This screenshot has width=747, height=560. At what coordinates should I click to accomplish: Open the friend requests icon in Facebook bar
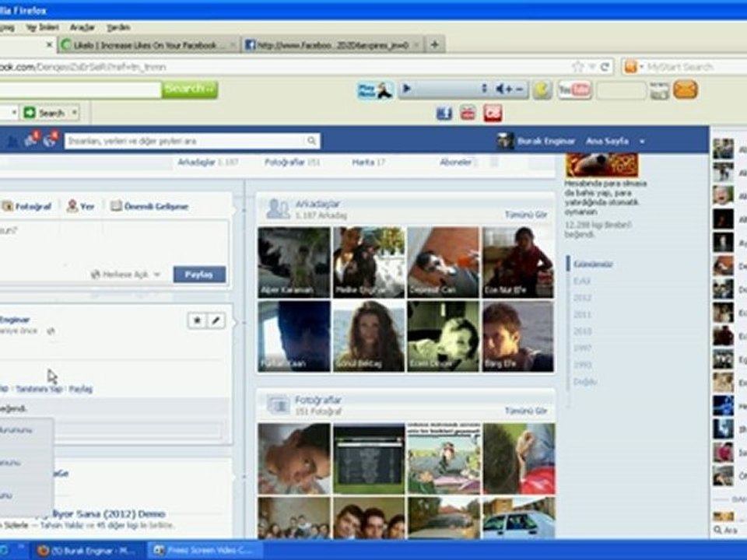click(x=12, y=141)
